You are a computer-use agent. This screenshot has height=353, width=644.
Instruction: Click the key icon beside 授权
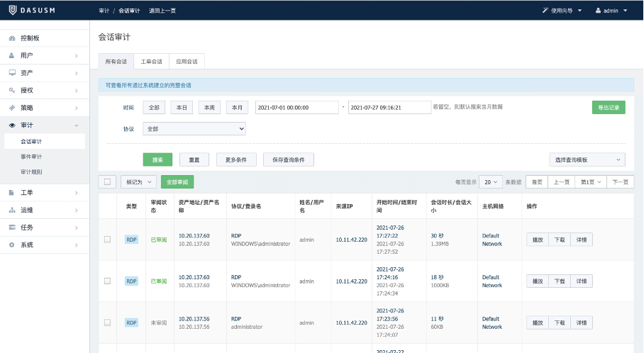pyautogui.click(x=12, y=90)
